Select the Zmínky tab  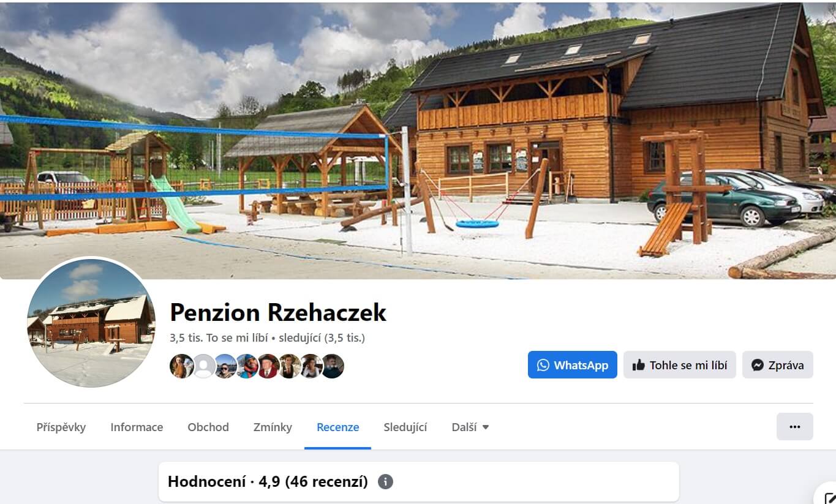point(273,427)
